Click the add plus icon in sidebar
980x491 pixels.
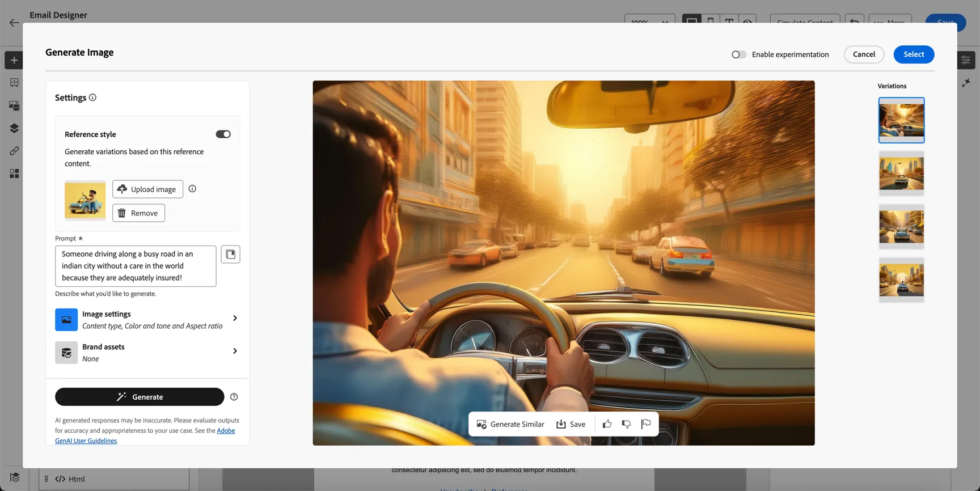(x=14, y=60)
